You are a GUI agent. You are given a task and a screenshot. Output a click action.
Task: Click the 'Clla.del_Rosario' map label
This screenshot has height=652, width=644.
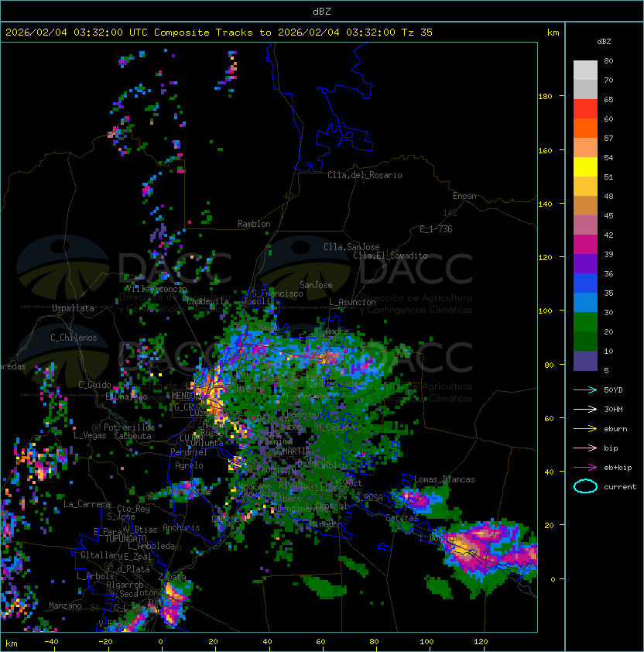(365, 175)
